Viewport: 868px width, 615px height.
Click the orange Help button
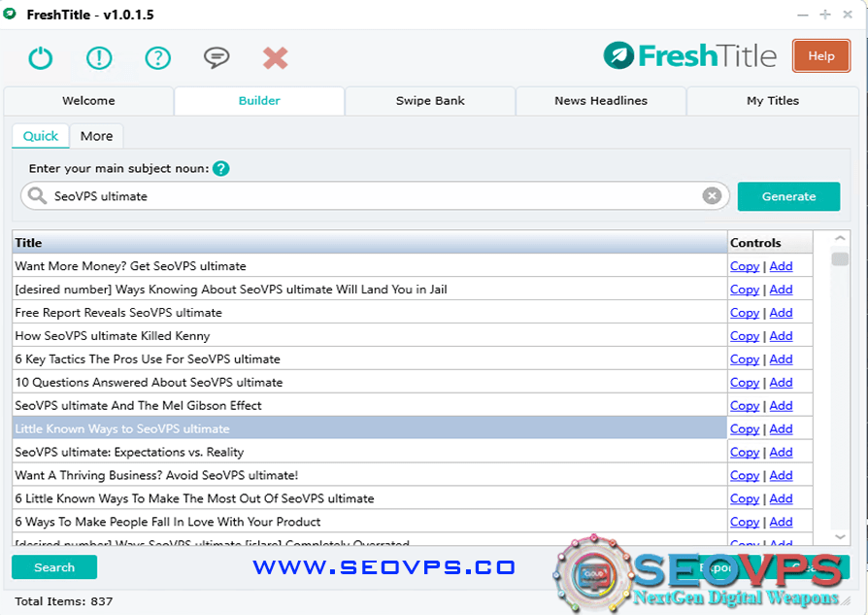[x=821, y=56]
